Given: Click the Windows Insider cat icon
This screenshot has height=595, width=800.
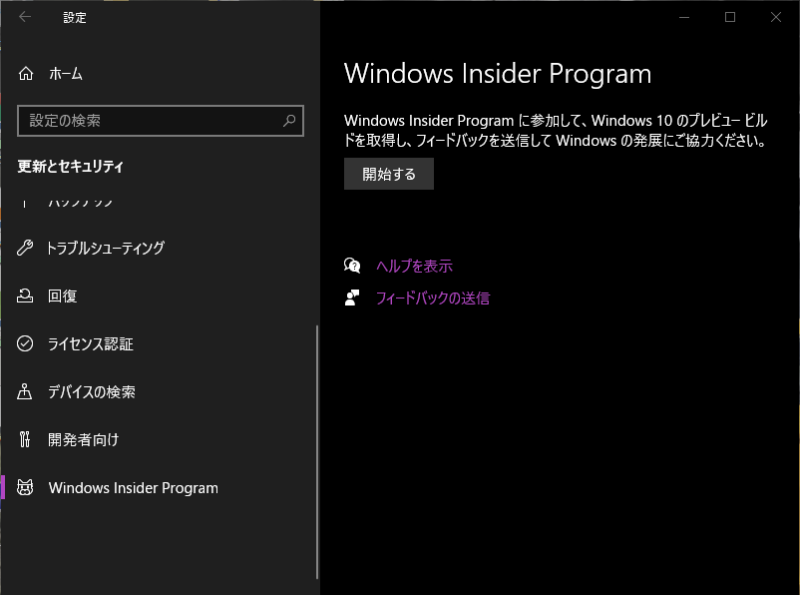Looking at the screenshot, I should pyautogui.click(x=25, y=487).
